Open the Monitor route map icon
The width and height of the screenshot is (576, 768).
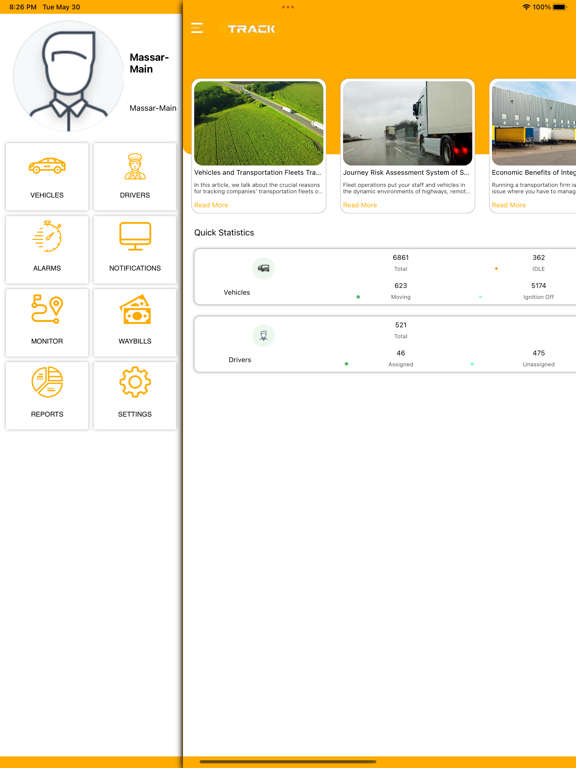tap(47, 309)
